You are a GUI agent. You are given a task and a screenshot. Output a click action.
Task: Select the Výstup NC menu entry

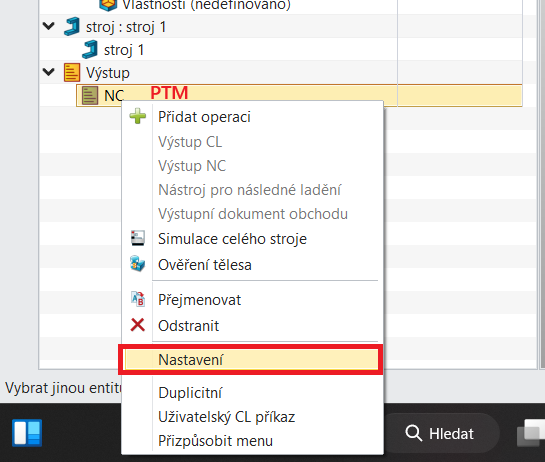tap(192, 166)
